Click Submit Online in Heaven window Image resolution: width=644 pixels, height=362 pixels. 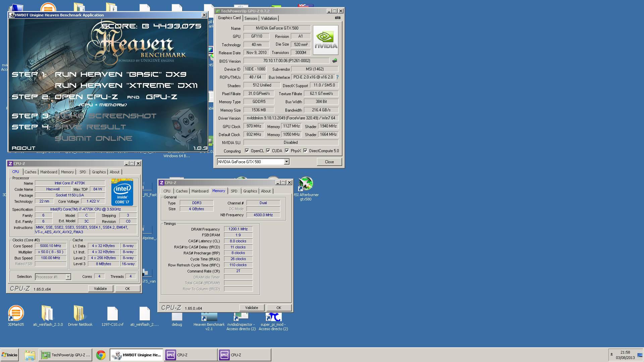(94, 138)
